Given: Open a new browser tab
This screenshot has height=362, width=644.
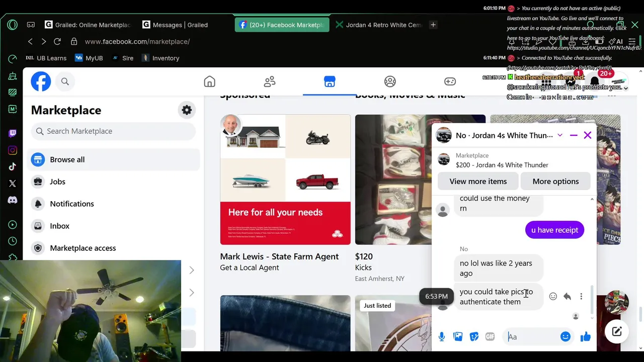Looking at the screenshot, I should 433,25.
